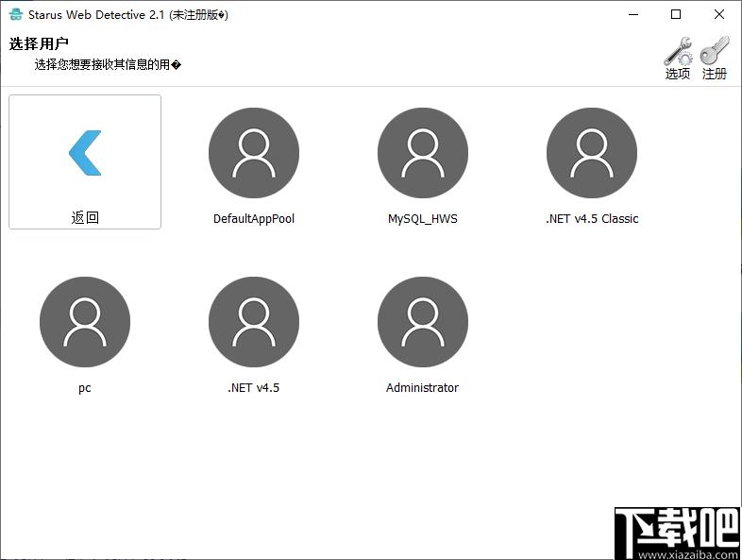742x560 pixels.
Task: Pick the .NET v4.5 Classic user avatar
Action: click(592, 153)
